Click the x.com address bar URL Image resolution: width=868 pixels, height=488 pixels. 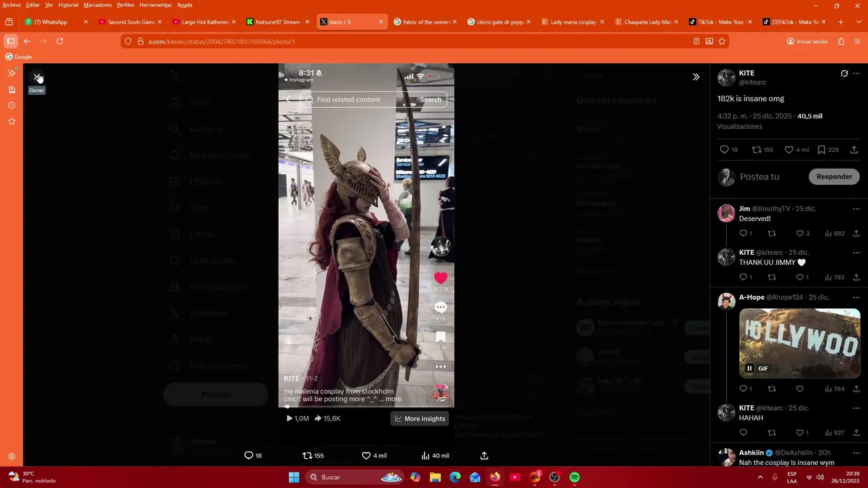tap(222, 41)
